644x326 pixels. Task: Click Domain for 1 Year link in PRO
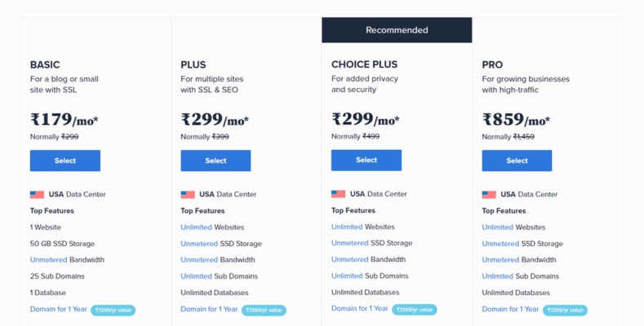[x=510, y=309]
